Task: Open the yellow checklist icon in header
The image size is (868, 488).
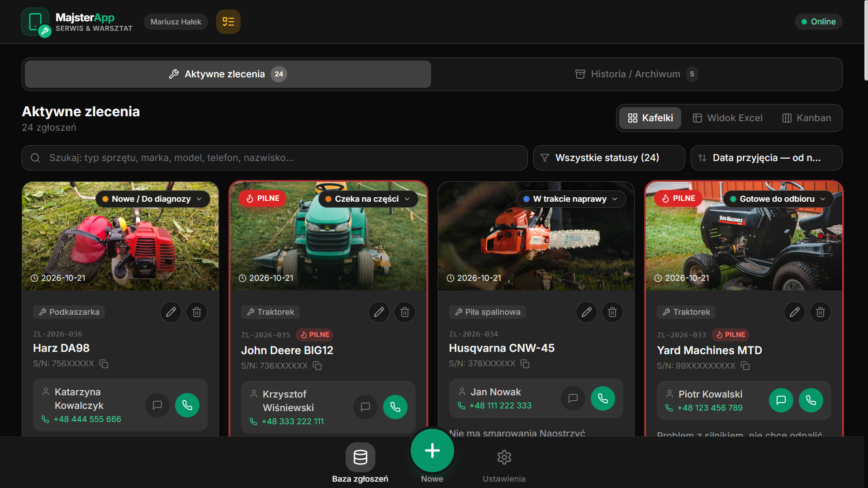Action: coord(228,22)
